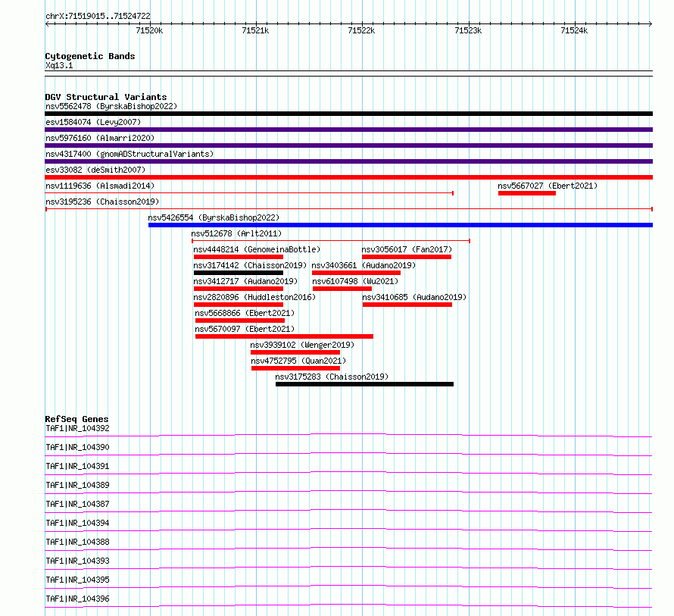The width and height of the screenshot is (674, 616).
Task: Click the red nsv5667027 variant bar
Action: (x=527, y=193)
